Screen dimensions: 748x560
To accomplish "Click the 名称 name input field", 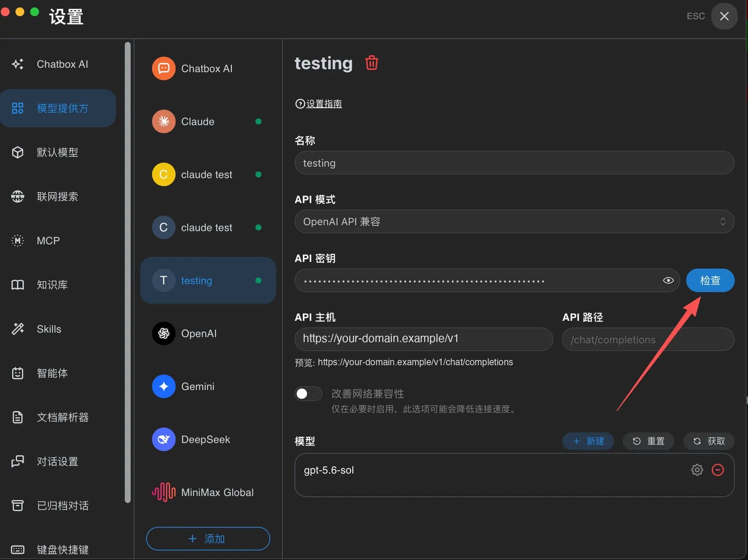I will (x=514, y=163).
